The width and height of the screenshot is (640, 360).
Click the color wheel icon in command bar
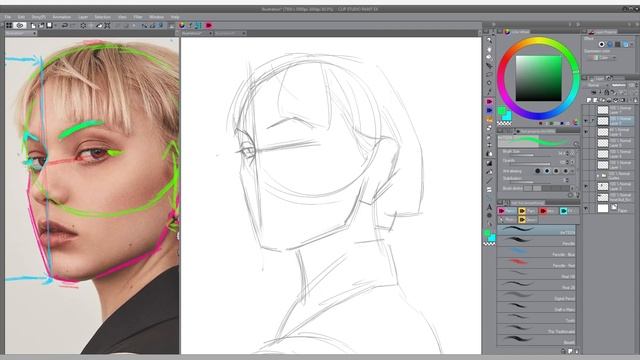(182, 25)
